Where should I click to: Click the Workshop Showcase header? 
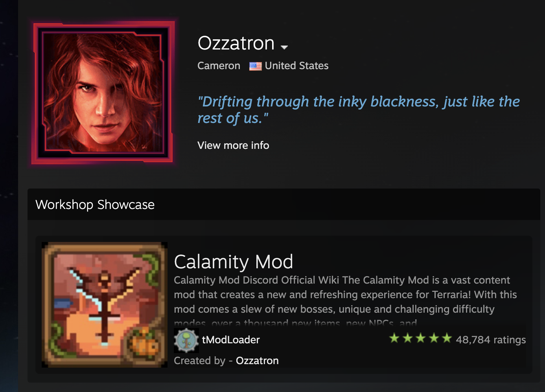click(x=95, y=205)
